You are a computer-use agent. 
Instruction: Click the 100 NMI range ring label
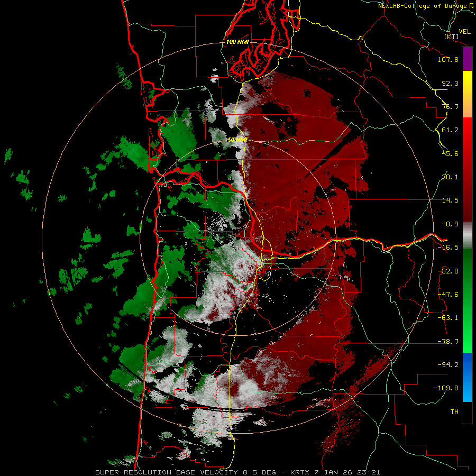coord(237,42)
